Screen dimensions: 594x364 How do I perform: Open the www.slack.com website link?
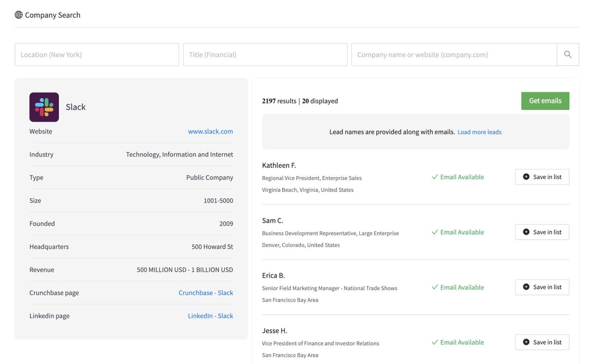pyautogui.click(x=210, y=131)
